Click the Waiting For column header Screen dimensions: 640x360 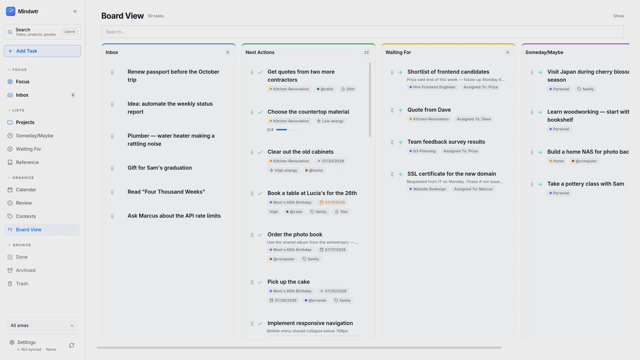pyautogui.click(x=448, y=53)
